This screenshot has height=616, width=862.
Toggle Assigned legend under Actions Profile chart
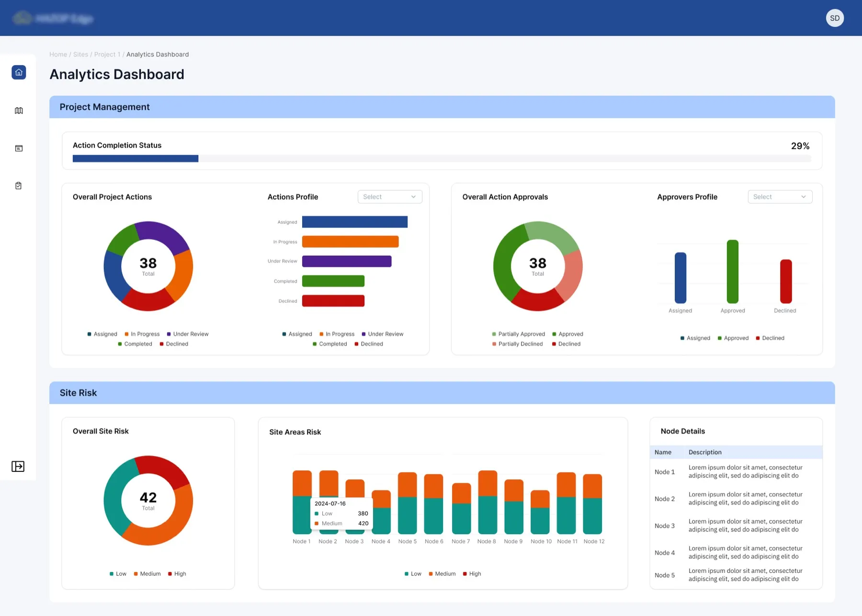click(297, 334)
